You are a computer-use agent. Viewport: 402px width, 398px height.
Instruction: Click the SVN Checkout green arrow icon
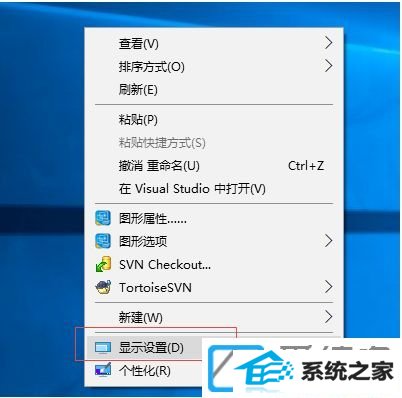pyautogui.click(x=103, y=264)
